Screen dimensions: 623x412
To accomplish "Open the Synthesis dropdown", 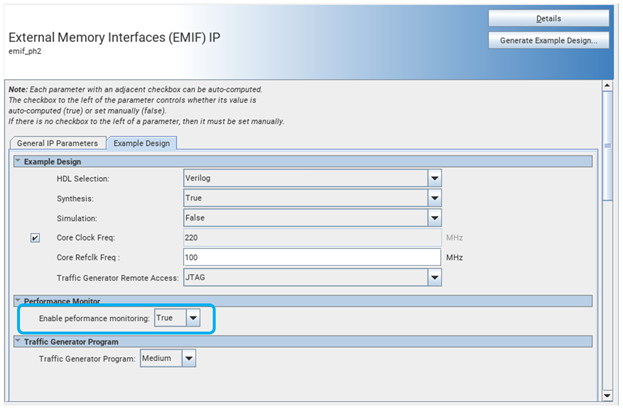I will 435,198.
